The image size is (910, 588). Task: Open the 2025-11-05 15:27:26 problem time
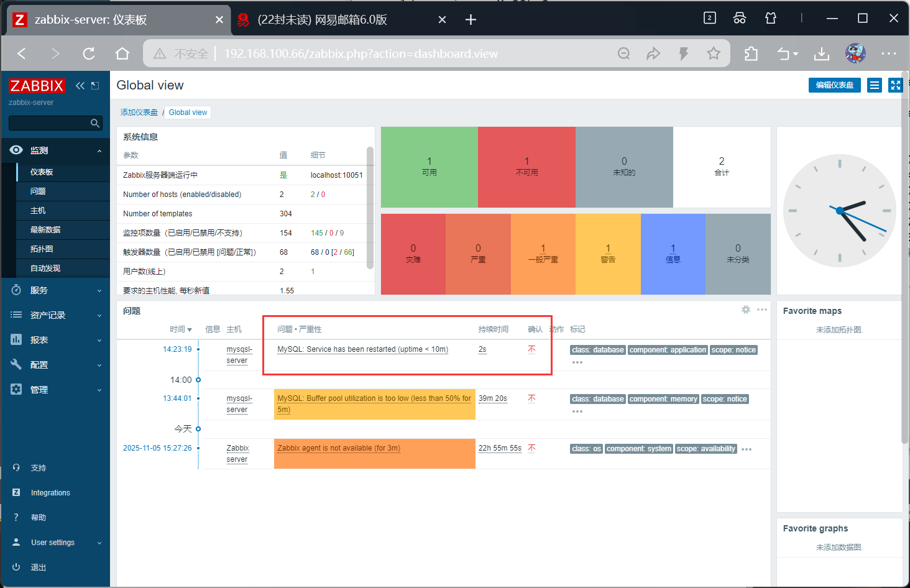click(157, 448)
